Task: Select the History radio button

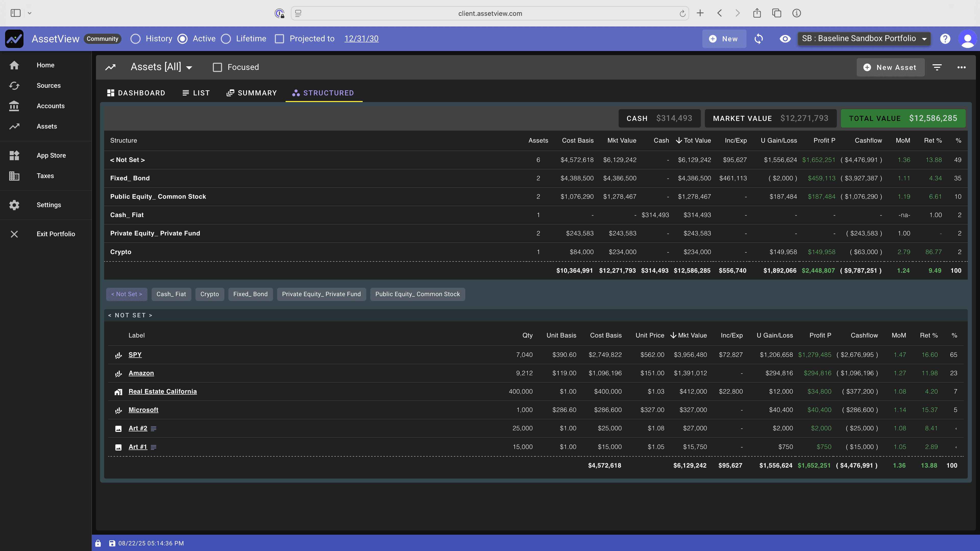Action: (x=136, y=39)
